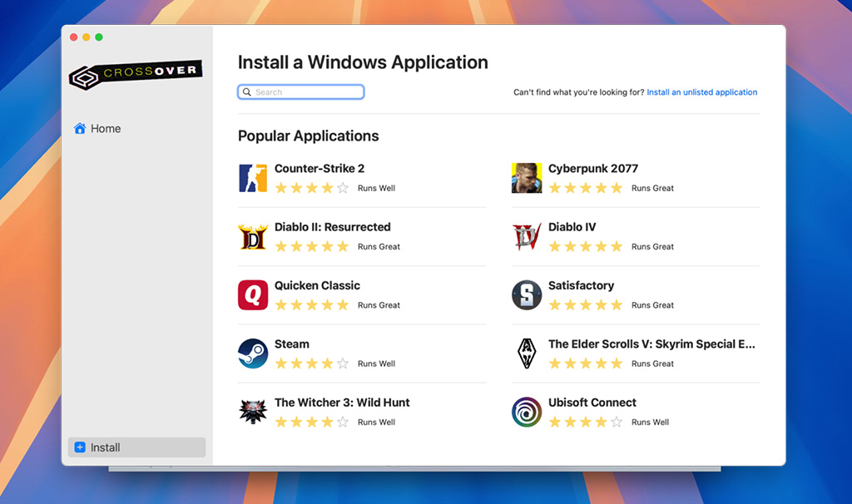Click the Diablo IV app icon

coord(527,237)
